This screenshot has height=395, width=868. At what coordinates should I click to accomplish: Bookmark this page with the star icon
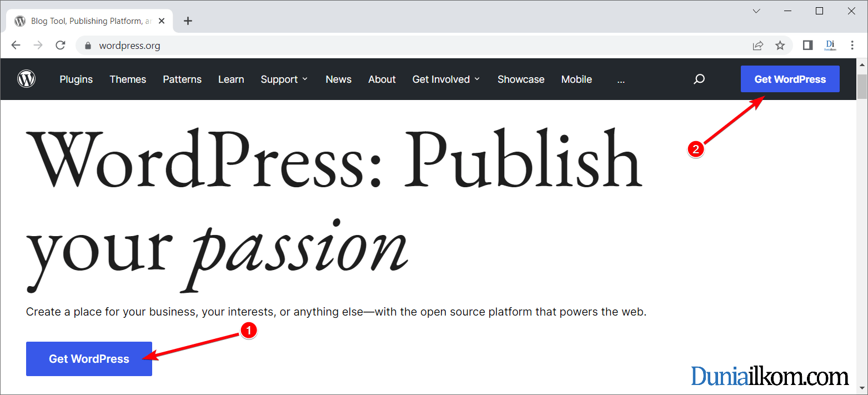[x=780, y=46]
